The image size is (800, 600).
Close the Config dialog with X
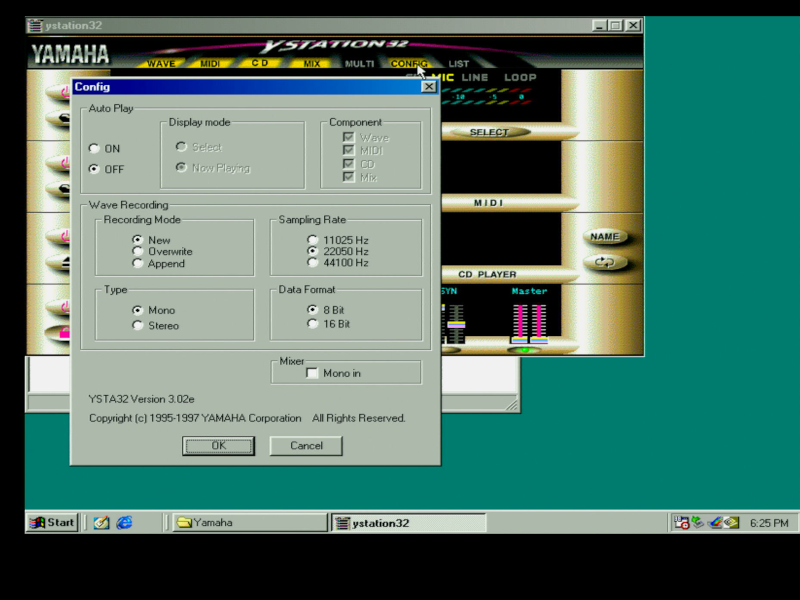(x=428, y=87)
